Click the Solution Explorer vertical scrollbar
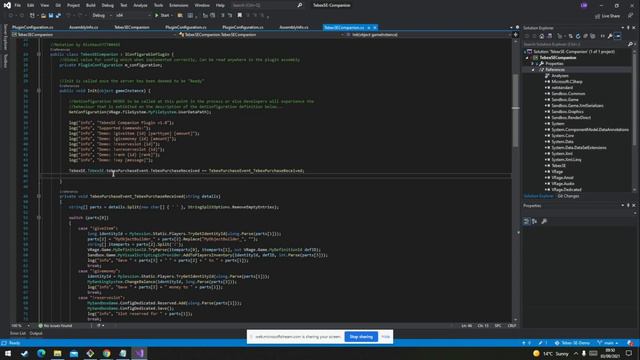640x360 pixels. [x=634, y=99]
